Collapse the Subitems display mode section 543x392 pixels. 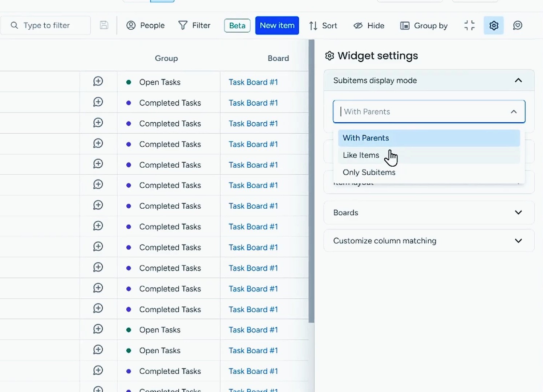(x=518, y=80)
